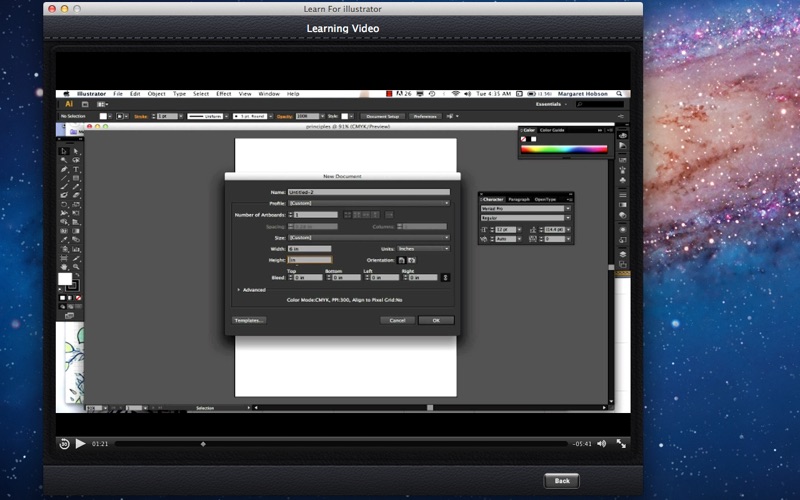Screen dimensions: 800x500
Task: Select the Blob Brush tool
Action: pos(64,195)
